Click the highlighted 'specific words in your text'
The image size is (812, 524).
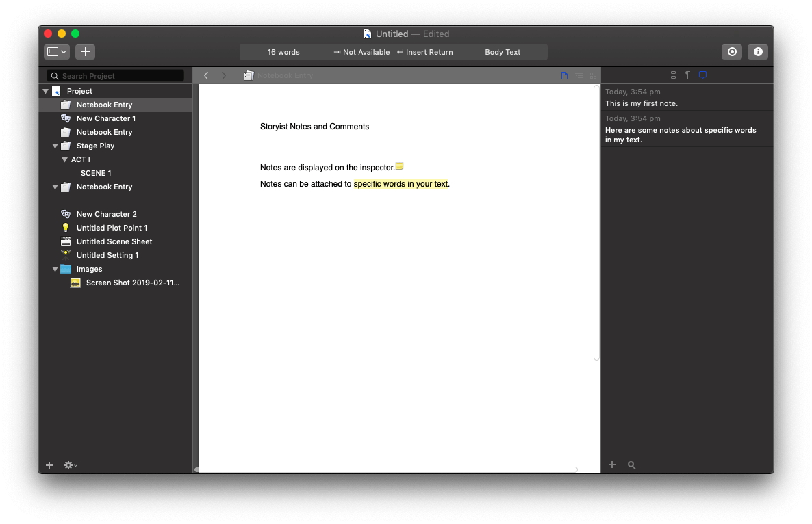[x=401, y=184]
